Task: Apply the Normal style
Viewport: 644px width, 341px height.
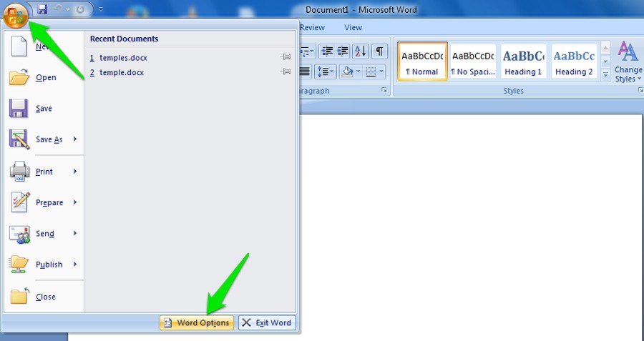Action: [x=422, y=61]
